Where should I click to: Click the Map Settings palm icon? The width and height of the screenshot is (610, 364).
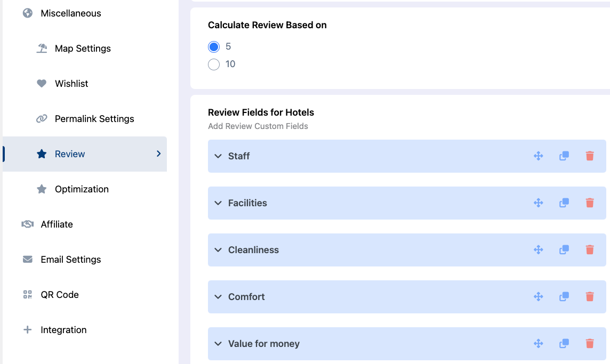[42, 48]
